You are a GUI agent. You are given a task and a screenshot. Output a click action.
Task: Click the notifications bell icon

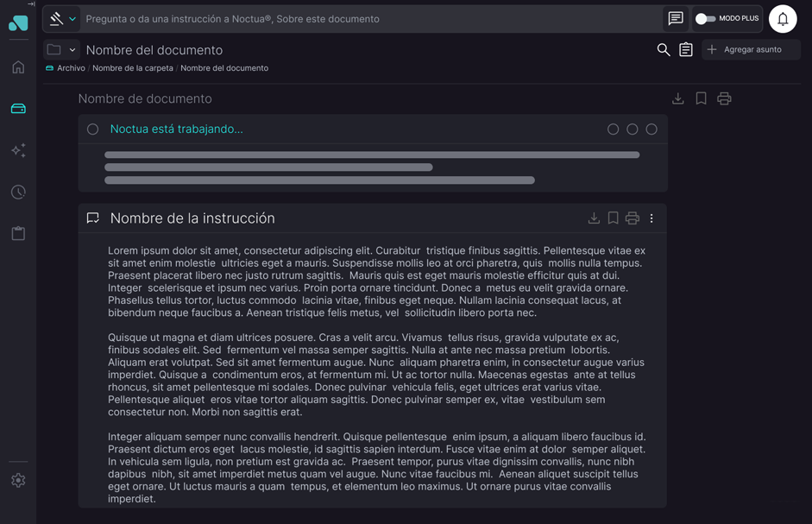783,19
